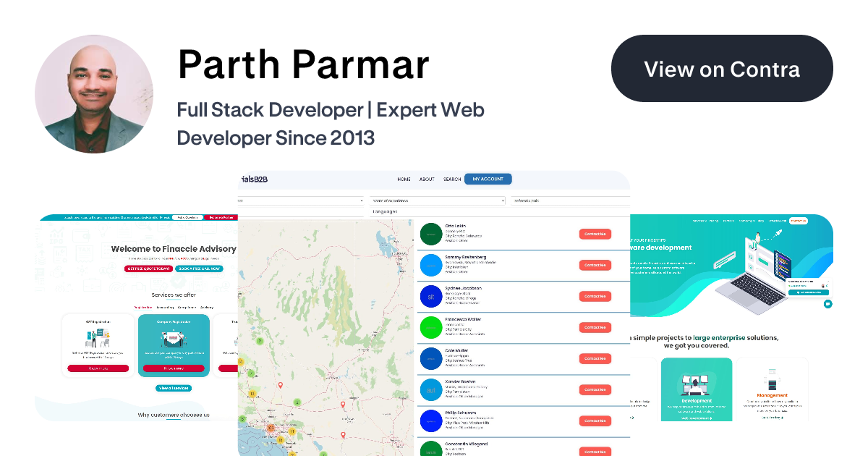The height and width of the screenshot is (456, 868).
Task: Click the View on Contra button
Action: coord(722,68)
